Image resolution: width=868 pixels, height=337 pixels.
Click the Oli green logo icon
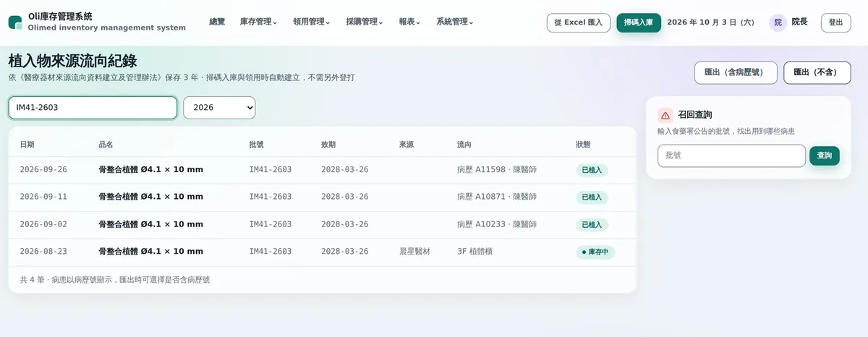tap(15, 22)
